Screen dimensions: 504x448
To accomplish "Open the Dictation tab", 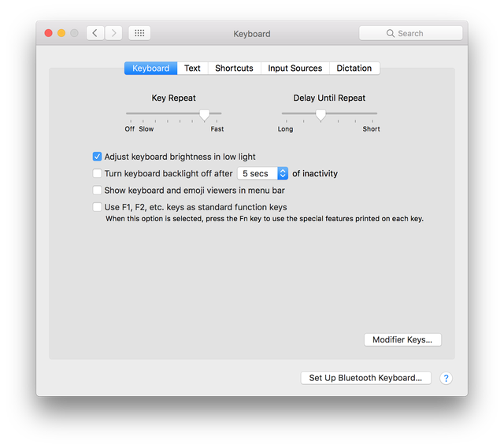I will tap(354, 68).
